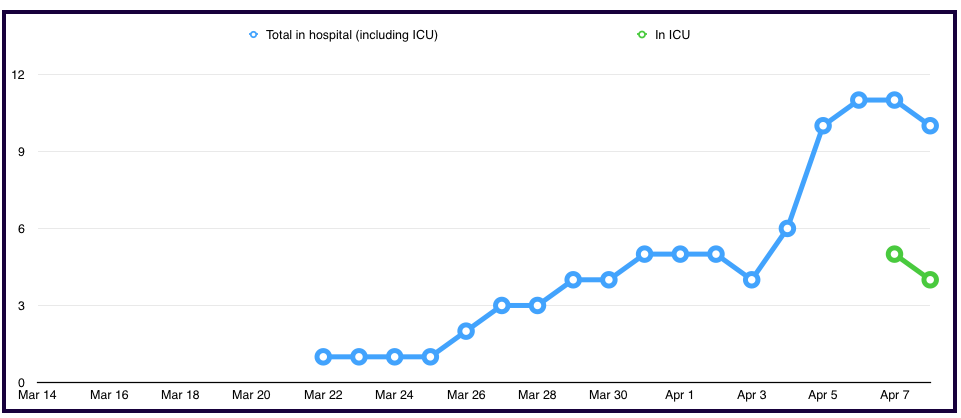Select the blue data point at Mar 26
Image resolution: width=961 pixels, height=418 pixels.
click(x=466, y=331)
